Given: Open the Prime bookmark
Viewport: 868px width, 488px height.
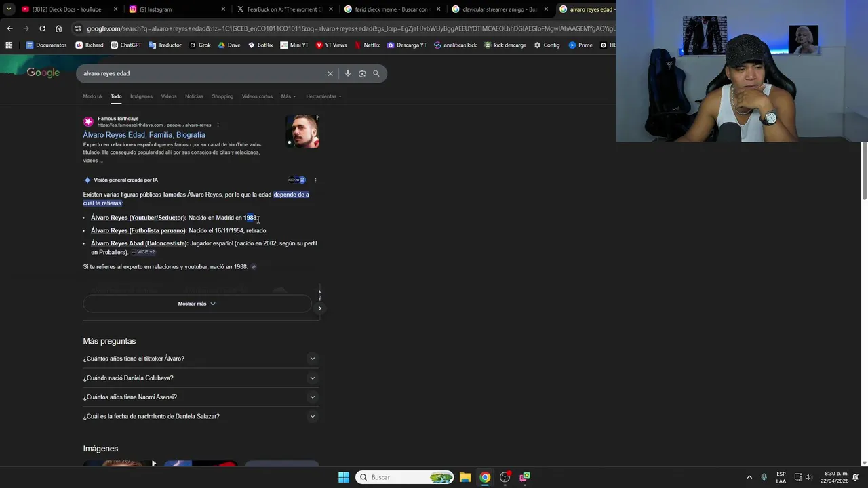Looking at the screenshot, I should click(580, 45).
